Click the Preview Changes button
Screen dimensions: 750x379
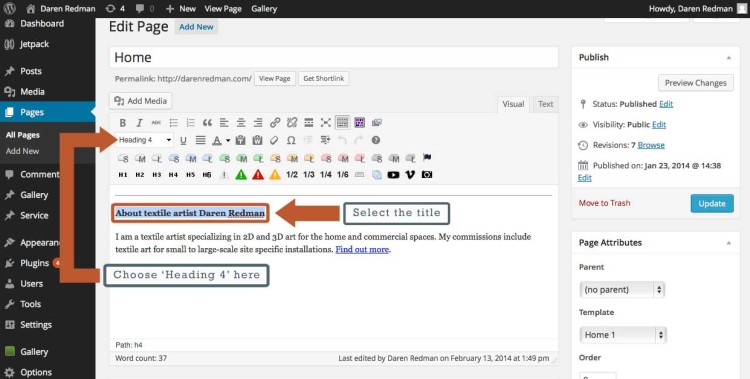[x=695, y=83]
